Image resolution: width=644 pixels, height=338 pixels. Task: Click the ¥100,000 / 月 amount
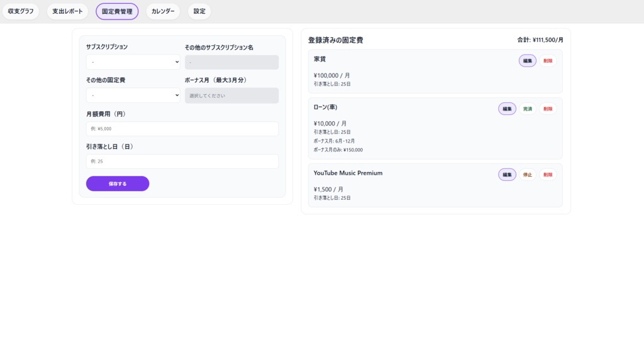(x=332, y=75)
